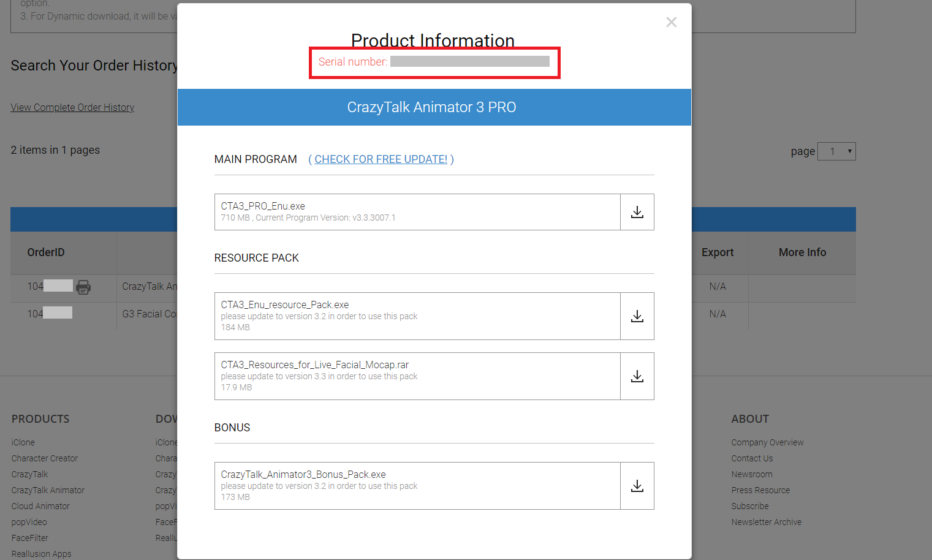Screen dimensions: 932x560
Task: Open View Complete Order History link
Action: coord(72,107)
